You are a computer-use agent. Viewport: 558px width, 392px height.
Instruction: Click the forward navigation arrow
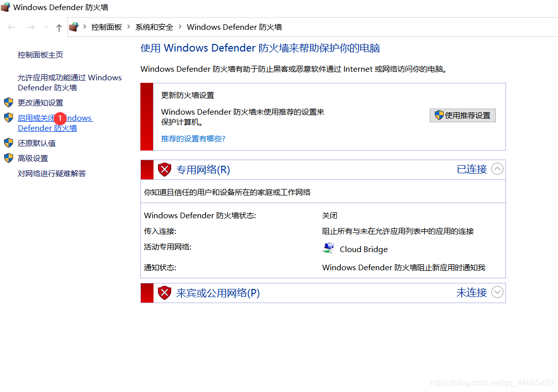tap(31, 27)
